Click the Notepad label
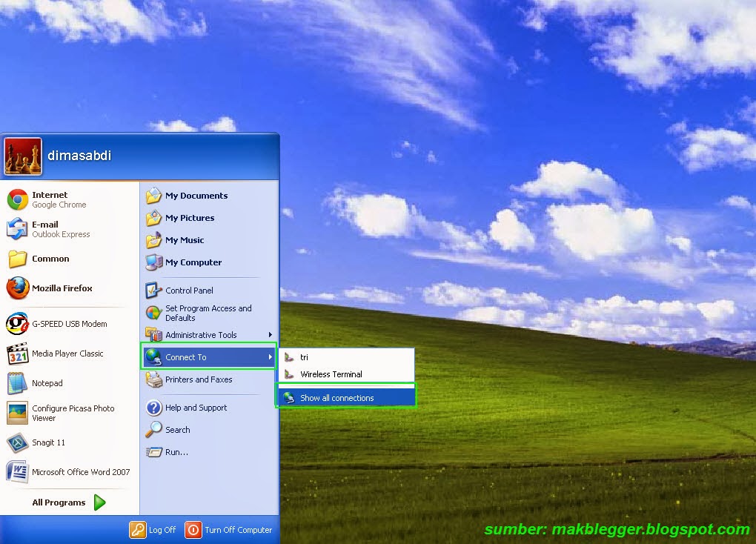Screen dimensions: 756x544 point(47,383)
